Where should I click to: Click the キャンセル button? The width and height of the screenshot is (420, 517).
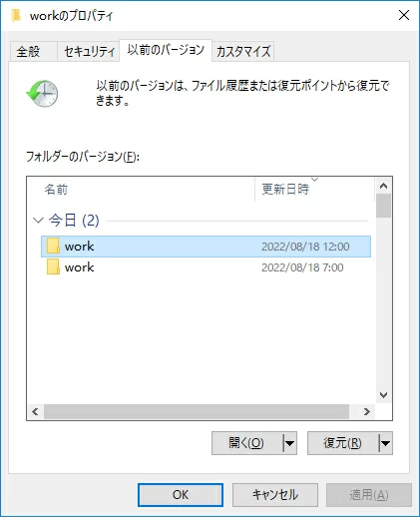275,495
